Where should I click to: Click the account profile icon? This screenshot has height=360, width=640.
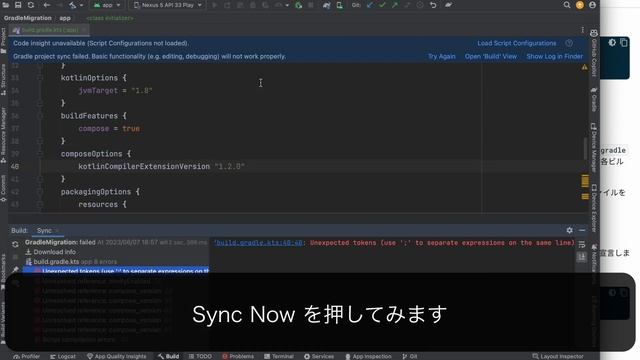coord(593,5)
